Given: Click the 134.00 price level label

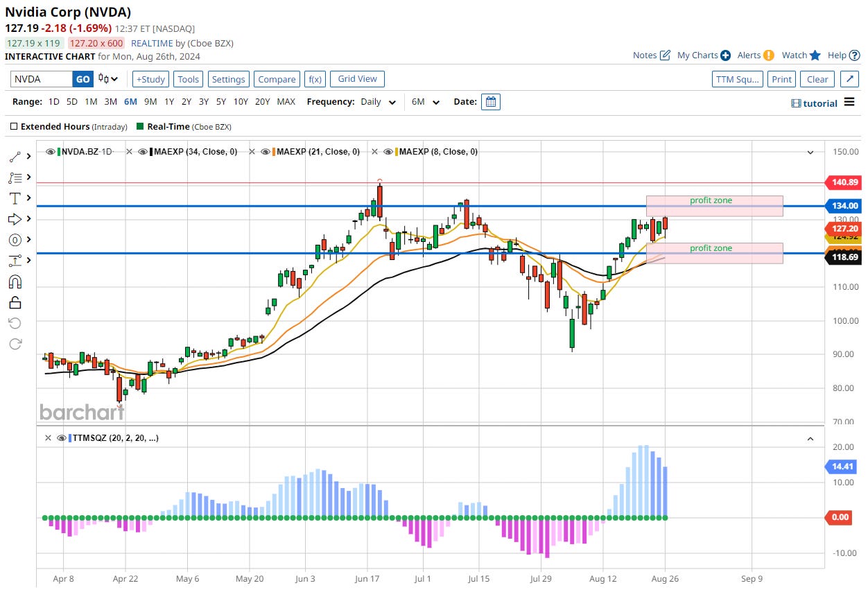Looking at the screenshot, I should click(x=843, y=206).
